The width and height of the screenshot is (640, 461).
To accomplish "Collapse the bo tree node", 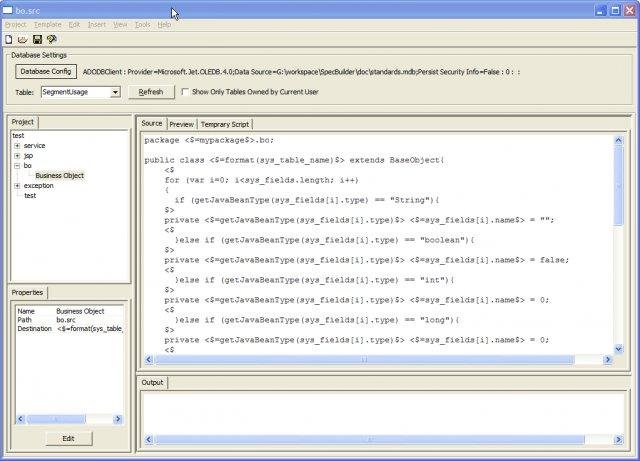I will click(17, 166).
